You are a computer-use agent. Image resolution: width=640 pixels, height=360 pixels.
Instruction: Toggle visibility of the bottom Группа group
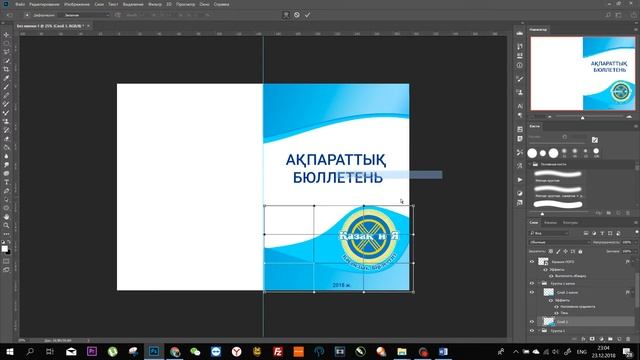[x=532, y=331]
